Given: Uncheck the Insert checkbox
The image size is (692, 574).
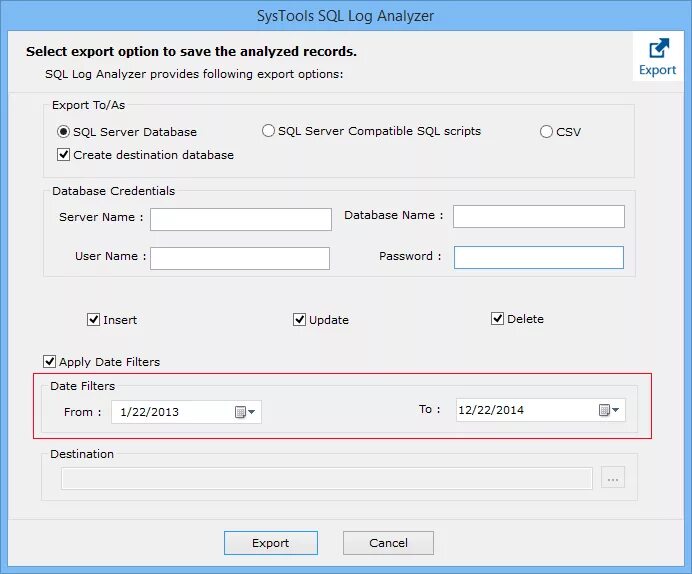Looking at the screenshot, I should [94, 320].
